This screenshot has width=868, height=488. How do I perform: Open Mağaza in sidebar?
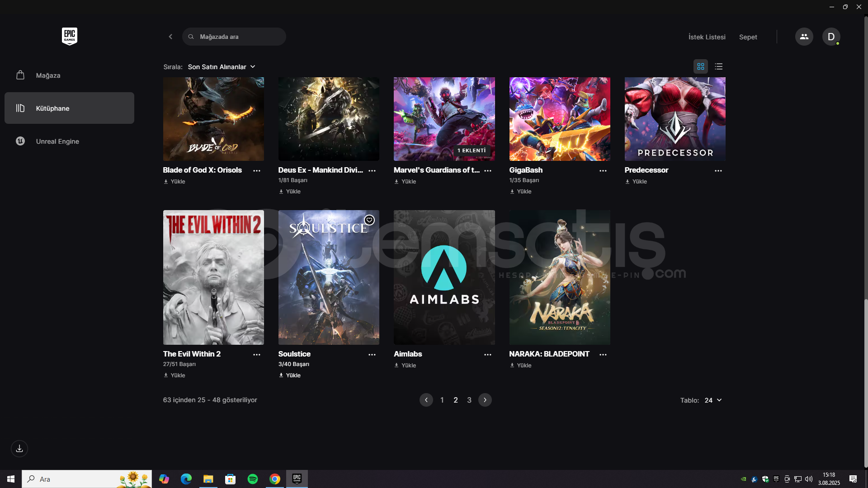point(69,75)
